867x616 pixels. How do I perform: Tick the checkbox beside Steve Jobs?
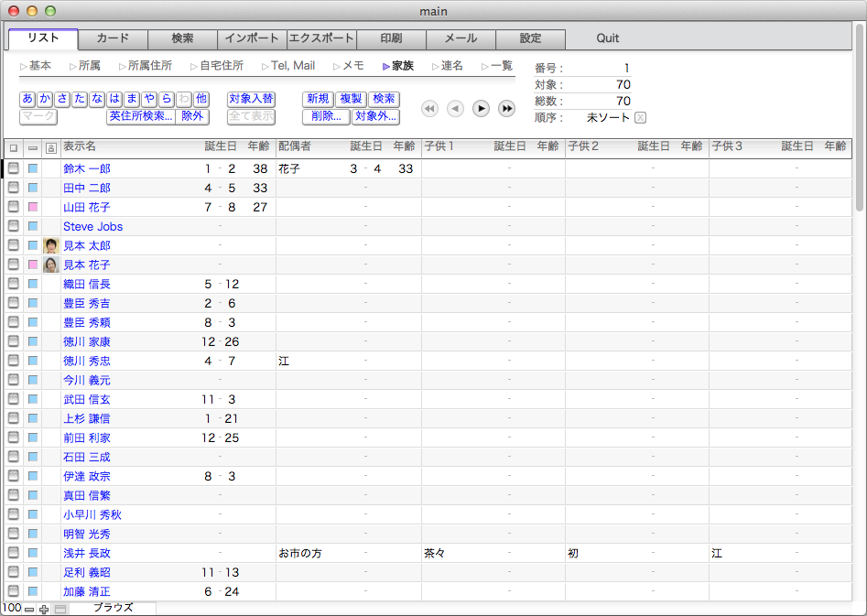(14, 226)
